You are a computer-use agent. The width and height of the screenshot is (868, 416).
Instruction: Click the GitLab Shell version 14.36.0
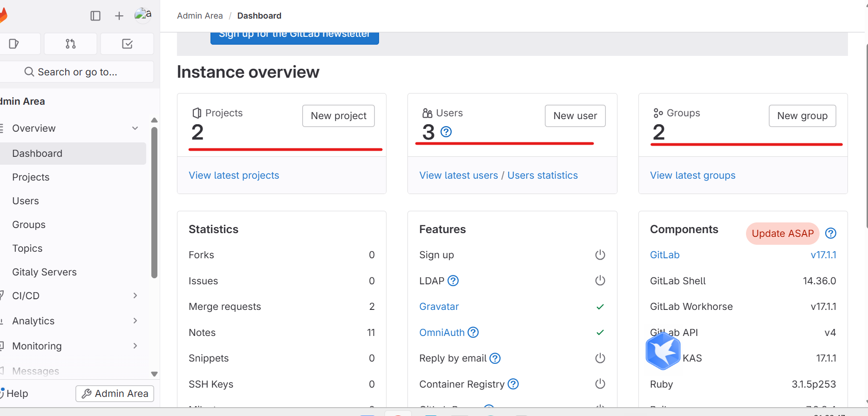coord(820,281)
